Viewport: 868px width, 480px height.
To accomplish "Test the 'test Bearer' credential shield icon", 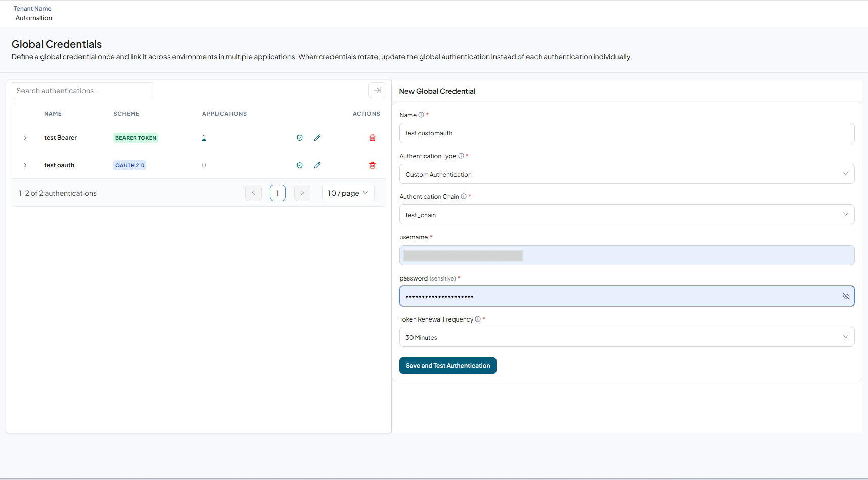I will click(x=300, y=138).
